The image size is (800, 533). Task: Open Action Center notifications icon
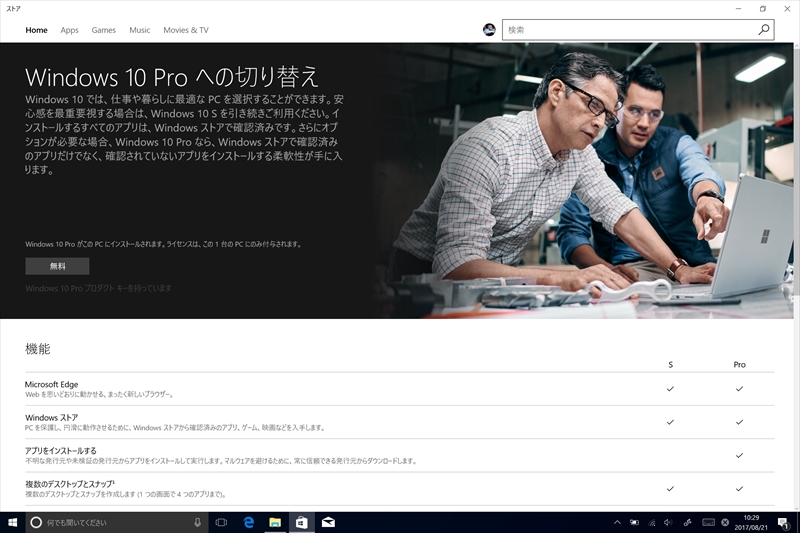[782, 522]
